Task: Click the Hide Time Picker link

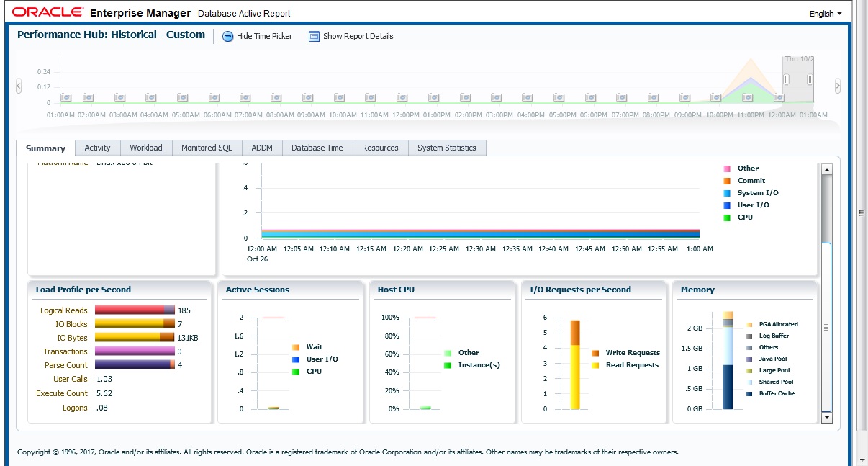Action: tap(264, 36)
